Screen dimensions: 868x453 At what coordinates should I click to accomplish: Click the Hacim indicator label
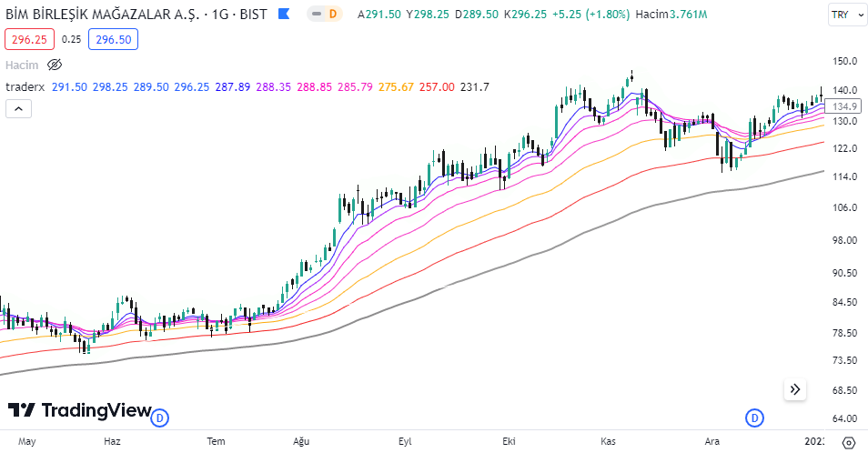coord(22,65)
